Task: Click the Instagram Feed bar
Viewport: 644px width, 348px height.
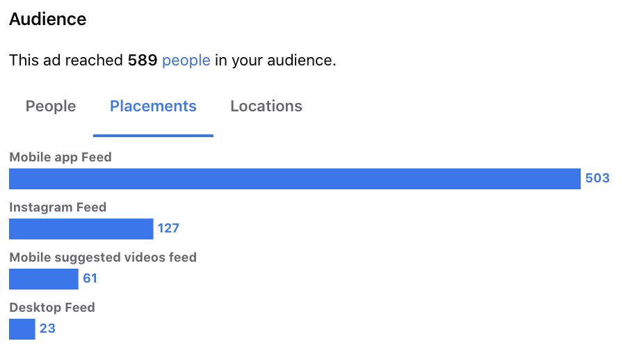Action: [x=81, y=229]
